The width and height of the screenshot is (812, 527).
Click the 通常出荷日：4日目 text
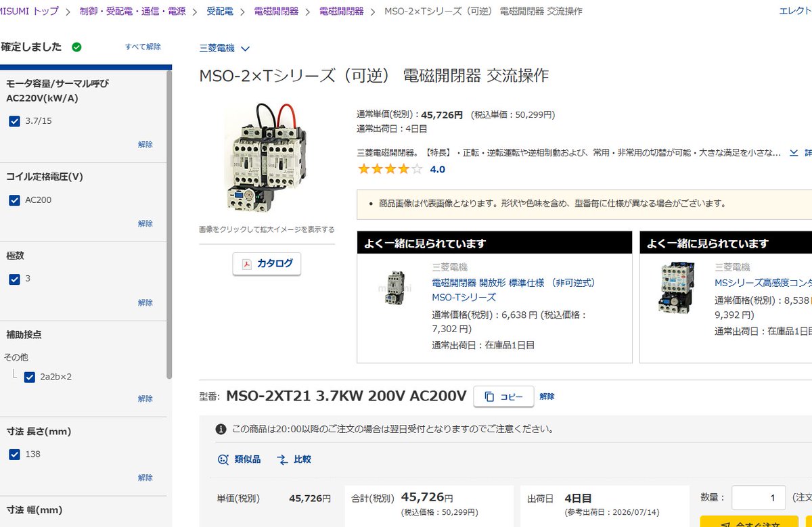(x=392, y=129)
